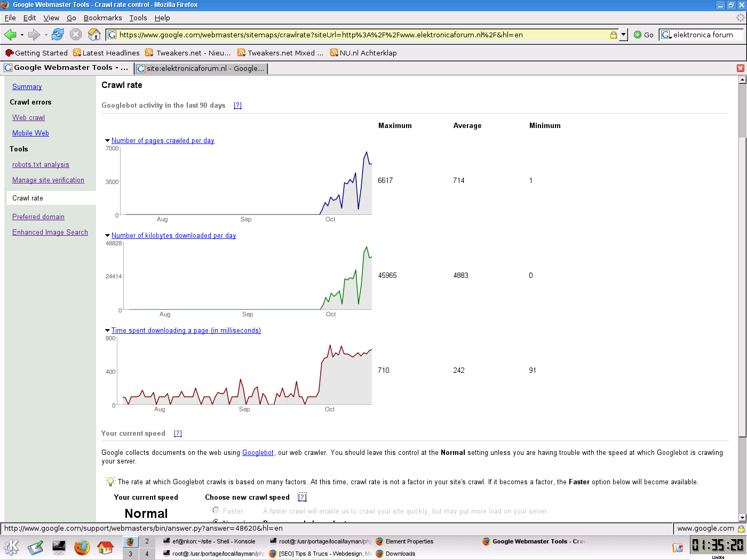Select the Faster crawl speed option

point(216,510)
